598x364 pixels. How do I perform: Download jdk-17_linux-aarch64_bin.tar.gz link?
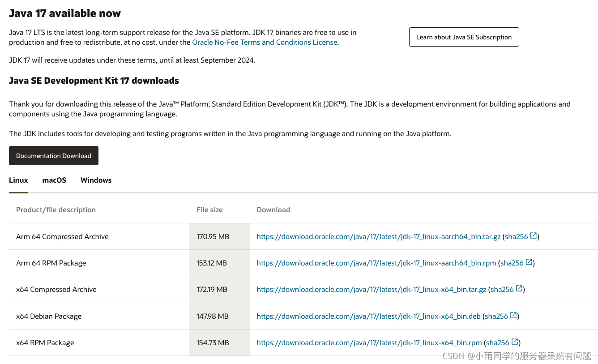point(379,236)
